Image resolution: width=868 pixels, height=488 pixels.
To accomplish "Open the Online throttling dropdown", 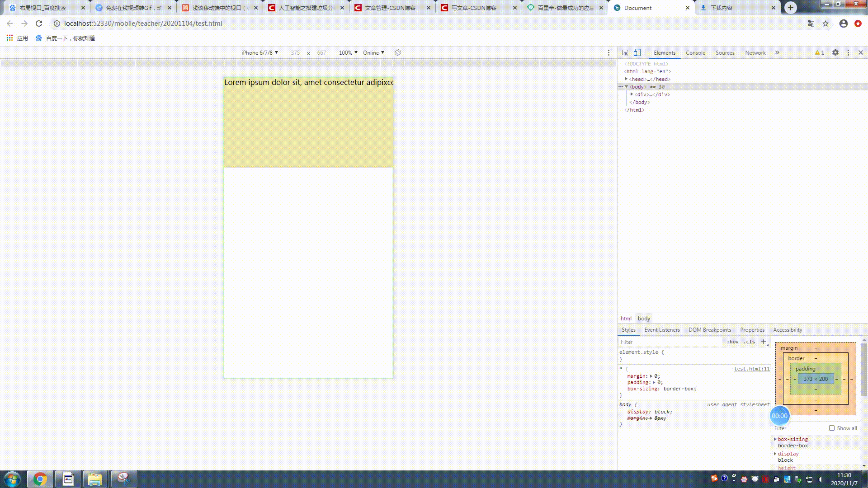I will tap(373, 53).
